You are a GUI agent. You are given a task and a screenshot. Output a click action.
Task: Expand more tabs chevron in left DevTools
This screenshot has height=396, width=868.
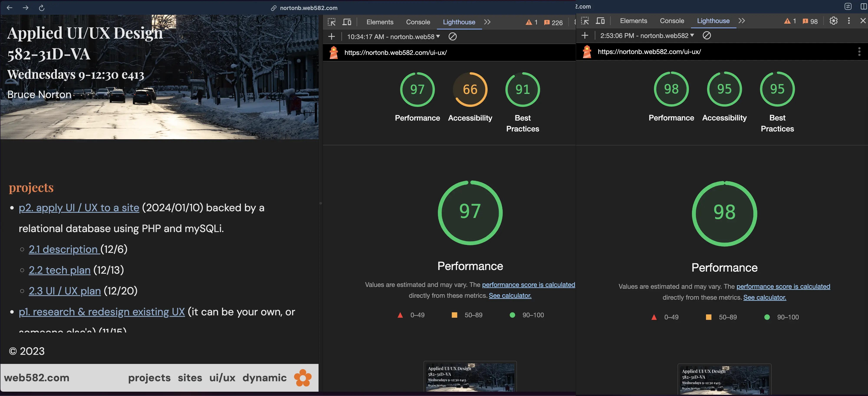[487, 22]
